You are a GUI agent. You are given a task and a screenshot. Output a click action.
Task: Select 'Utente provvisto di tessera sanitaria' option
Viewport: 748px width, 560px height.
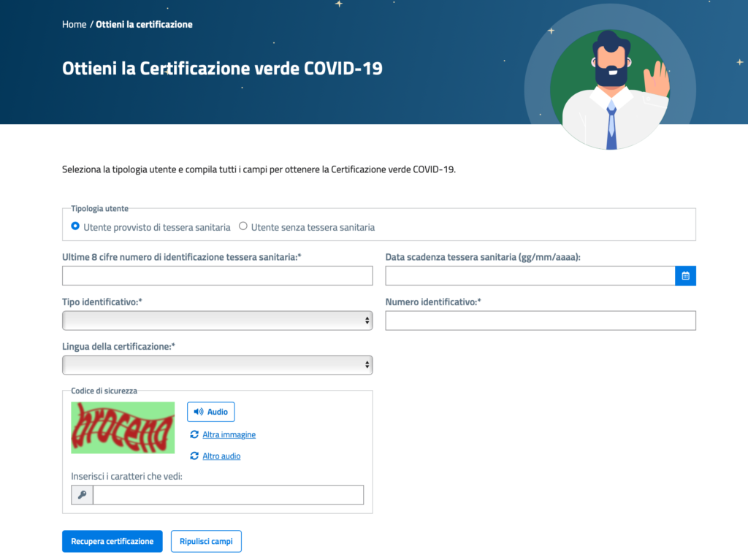[x=75, y=226]
